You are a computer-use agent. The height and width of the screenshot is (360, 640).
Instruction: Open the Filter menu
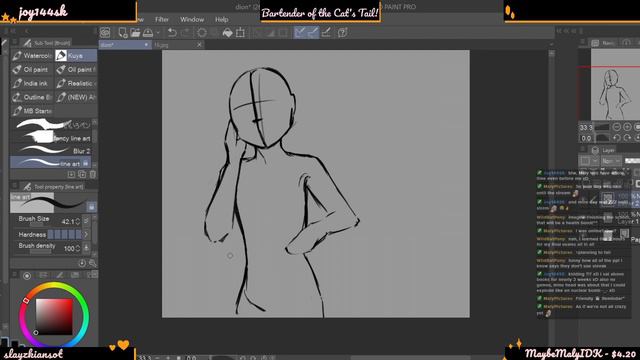point(162,19)
